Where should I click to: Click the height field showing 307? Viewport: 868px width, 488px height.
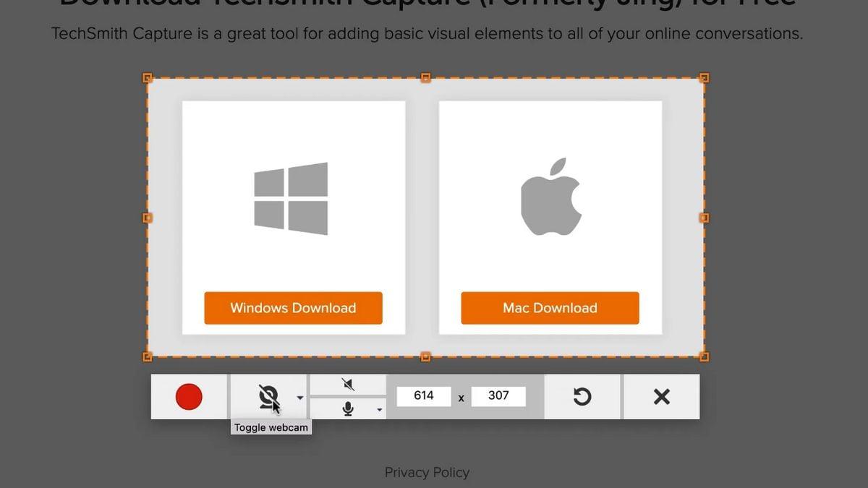pos(498,395)
